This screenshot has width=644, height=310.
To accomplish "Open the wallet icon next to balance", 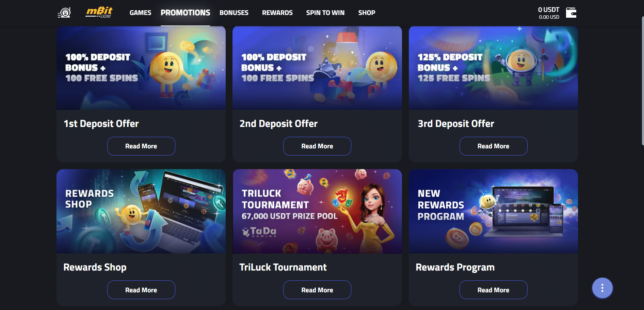I will click(x=571, y=13).
